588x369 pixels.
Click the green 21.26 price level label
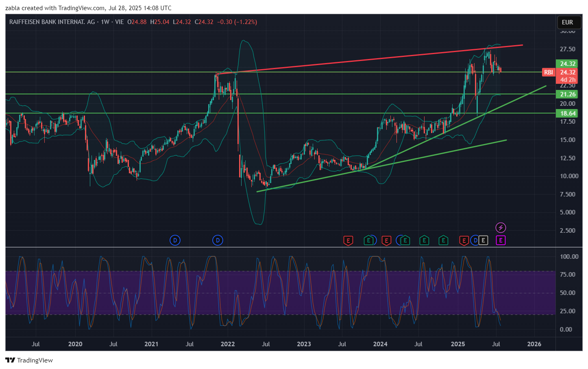point(567,94)
